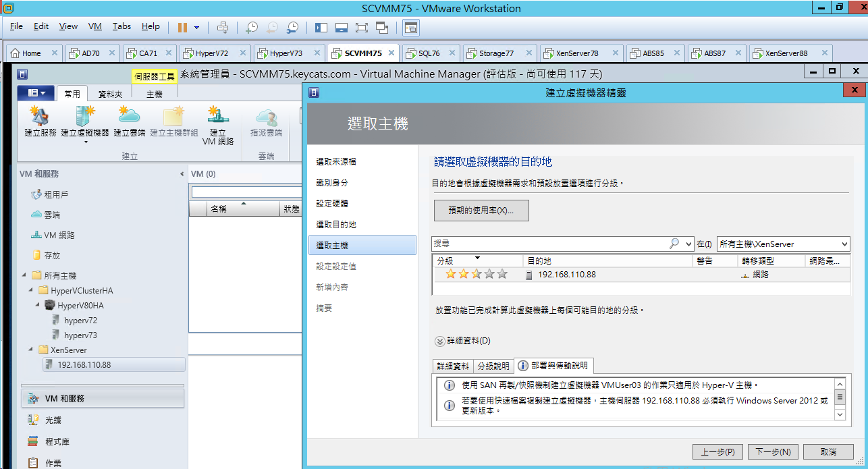This screenshot has height=469, width=868.
Task: Open the File menu in VMware Workstation
Action: click(17, 26)
